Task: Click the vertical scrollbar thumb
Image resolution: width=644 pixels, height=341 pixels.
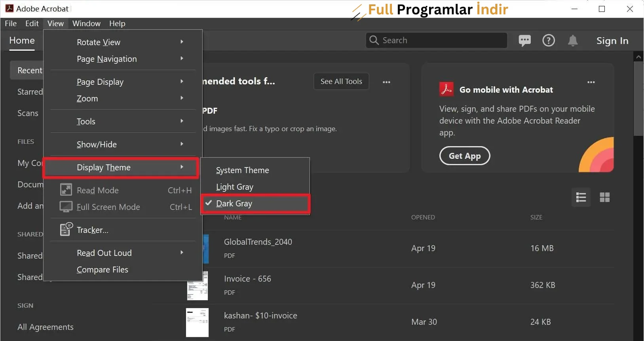Action: click(x=638, y=98)
